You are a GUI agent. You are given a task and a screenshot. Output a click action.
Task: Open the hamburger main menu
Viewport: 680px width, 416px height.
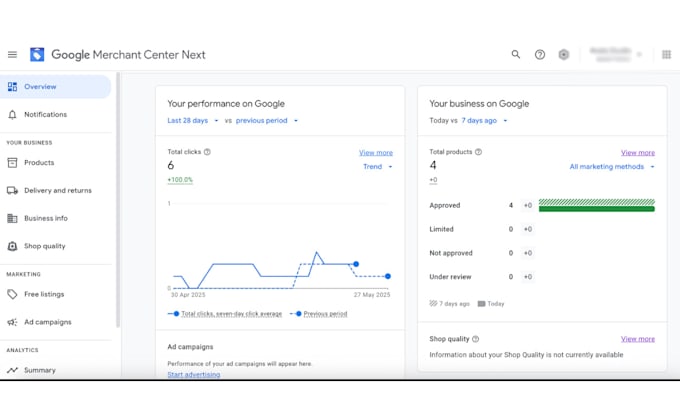pos(12,55)
